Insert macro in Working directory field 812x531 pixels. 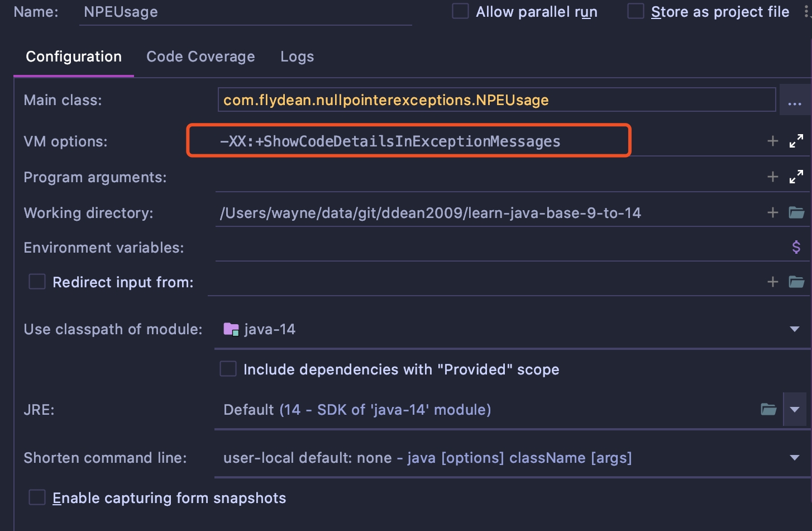(772, 213)
